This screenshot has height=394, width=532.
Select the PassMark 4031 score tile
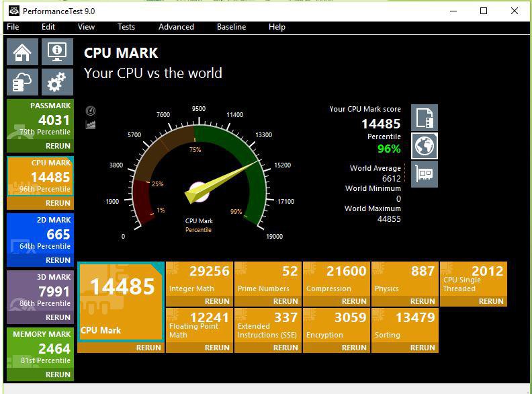(x=40, y=120)
